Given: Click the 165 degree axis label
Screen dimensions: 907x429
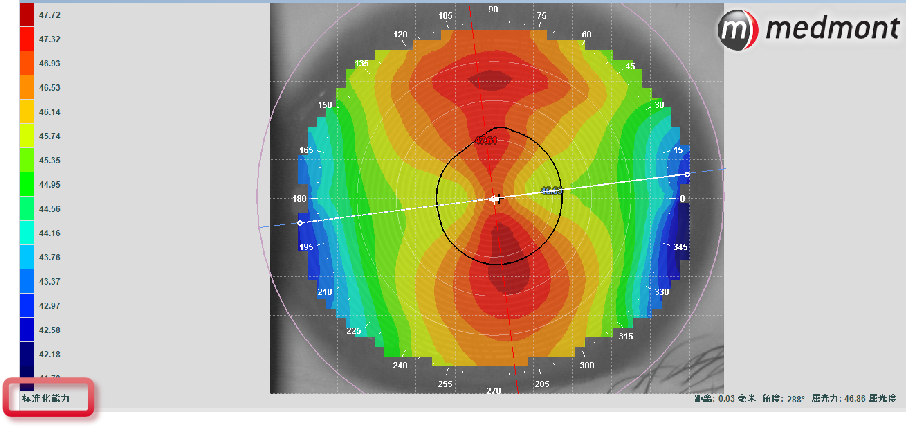Looking at the screenshot, I should tap(307, 150).
